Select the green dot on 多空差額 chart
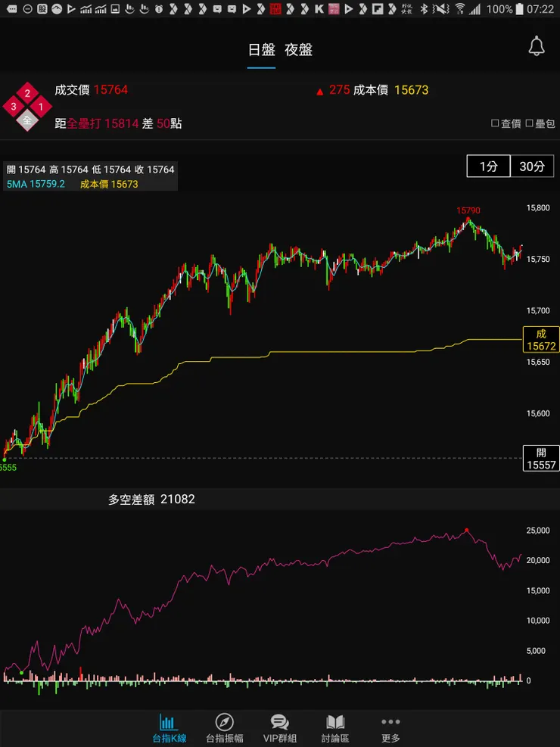This screenshot has height=747, width=560. click(x=22, y=673)
